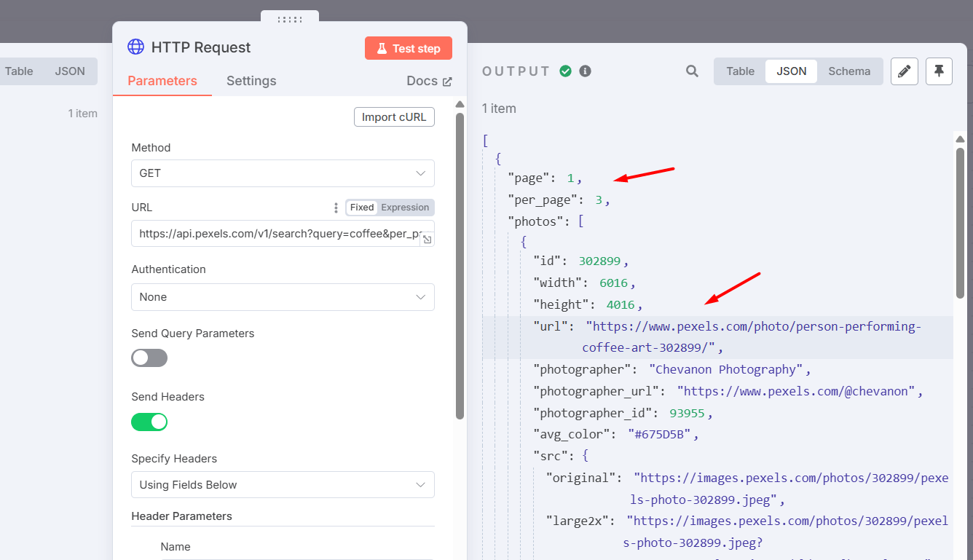973x560 pixels.
Task: Select Table view in the input panel
Action: (19, 71)
